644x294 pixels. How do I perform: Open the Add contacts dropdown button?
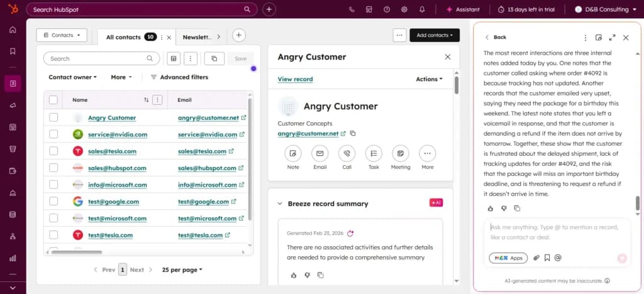point(435,35)
